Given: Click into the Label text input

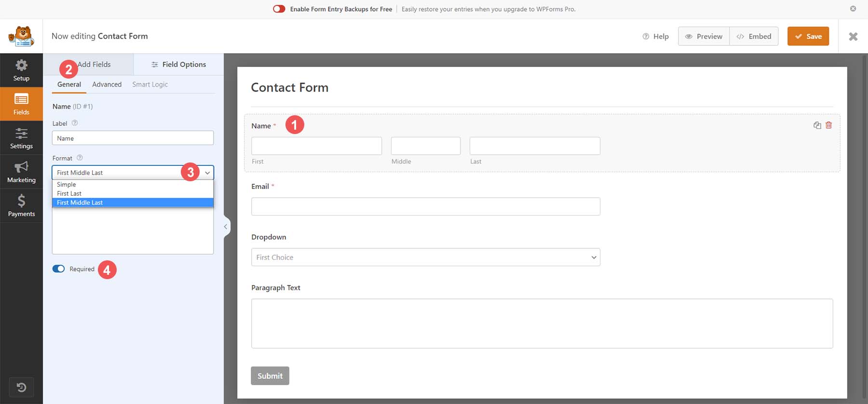Looking at the screenshot, I should tap(133, 138).
